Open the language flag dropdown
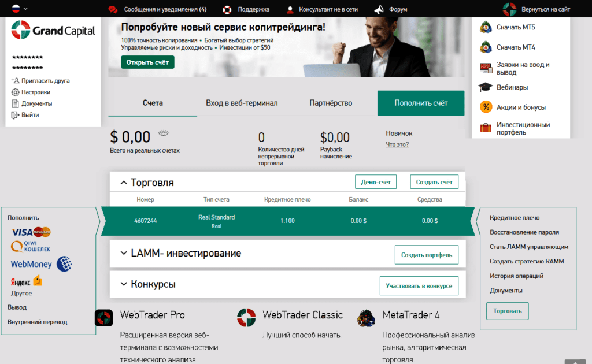592x364 pixels. tap(20, 8)
